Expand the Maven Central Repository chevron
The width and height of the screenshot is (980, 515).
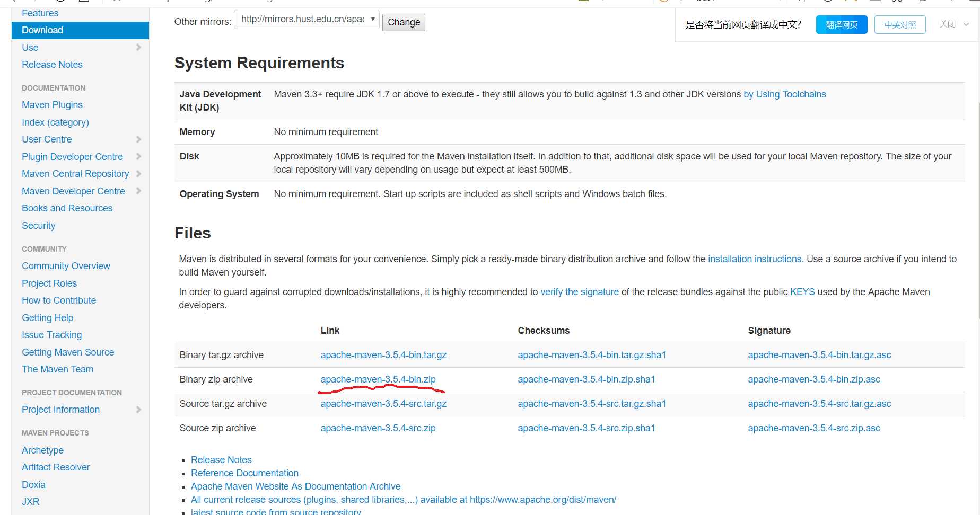[x=138, y=174]
